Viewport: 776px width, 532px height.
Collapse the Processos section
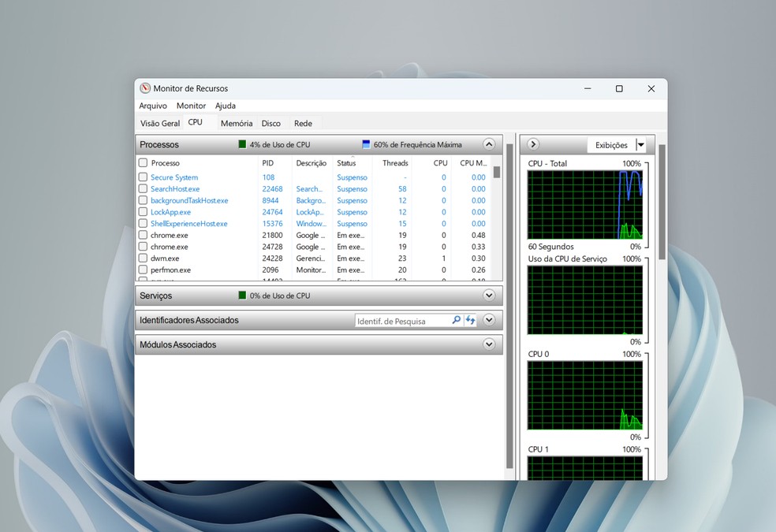click(x=489, y=144)
